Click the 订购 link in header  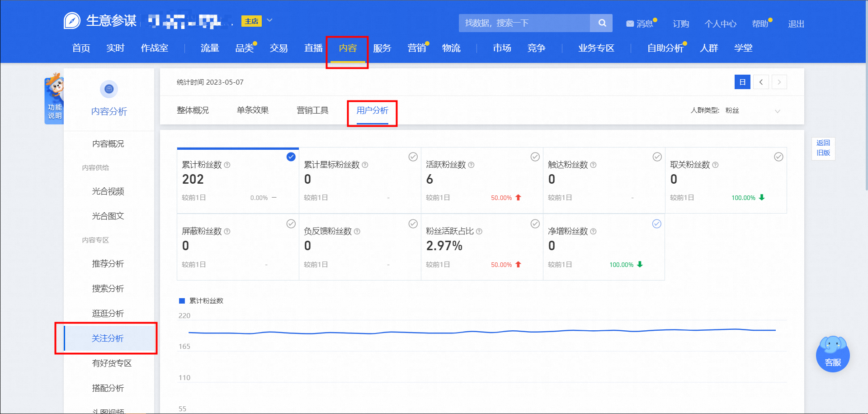coord(681,24)
